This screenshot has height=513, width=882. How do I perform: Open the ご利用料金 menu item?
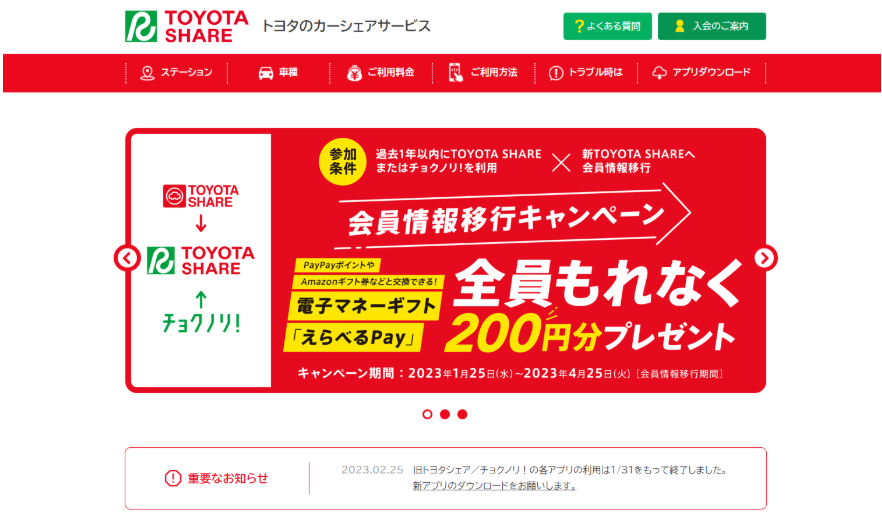(381, 73)
